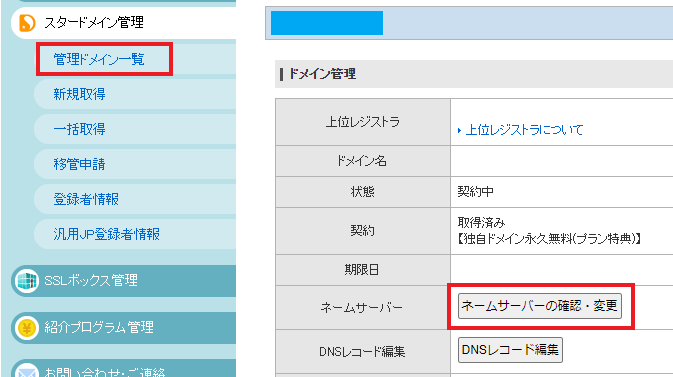Click the 状態 label cell
The height and width of the screenshot is (377, 673).
pyautogui.click(x=363, y=192)
